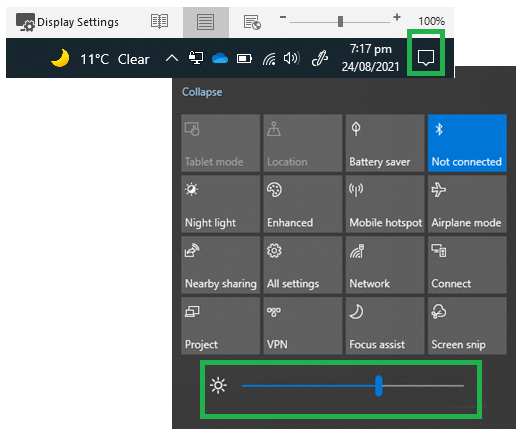Open Project display options
This screenshot has height=441, width=523.
click(x=220, y=326)
